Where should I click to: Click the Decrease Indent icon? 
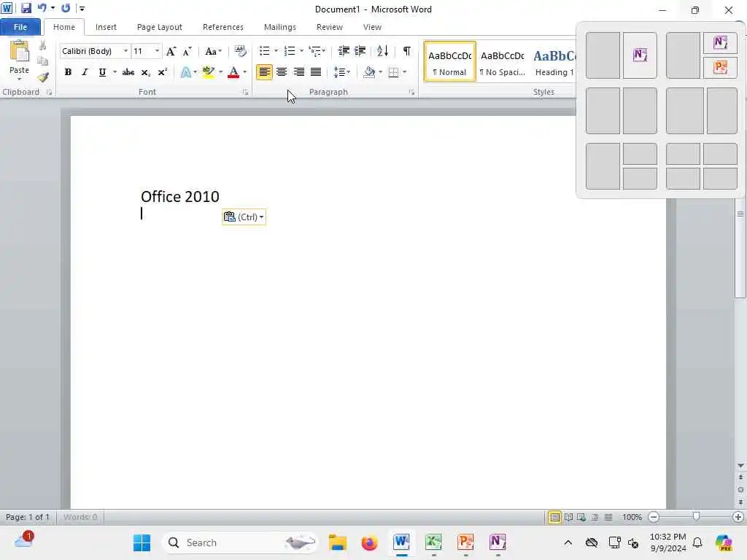(x=344, y=51)
